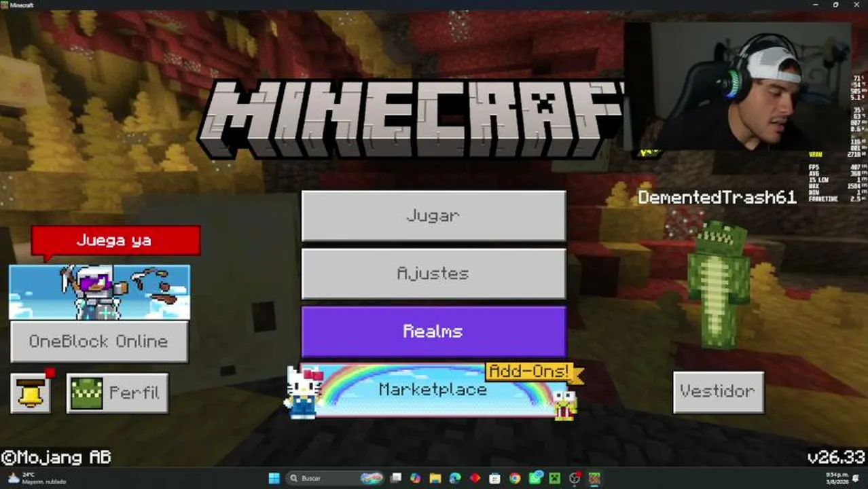This screenshot has height=489, width=868.
Task: Open Ajustes settings
Action: click(433, 273)
